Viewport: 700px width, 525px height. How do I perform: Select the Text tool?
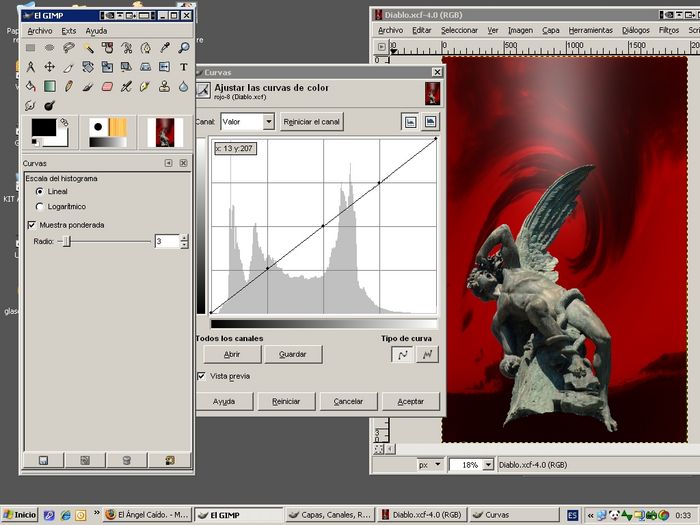pos(183,67)
